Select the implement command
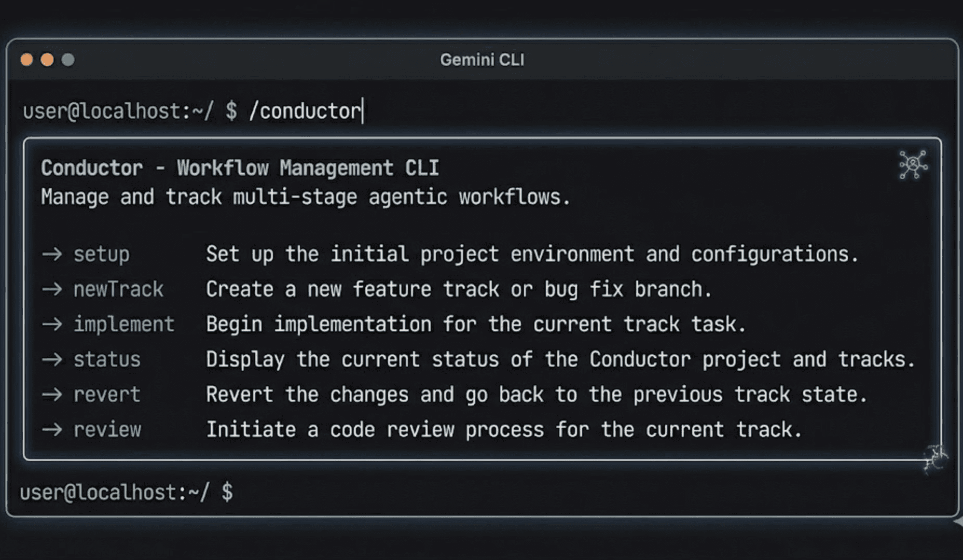Screen dimensions: 963x560 [x=124, y=325]
